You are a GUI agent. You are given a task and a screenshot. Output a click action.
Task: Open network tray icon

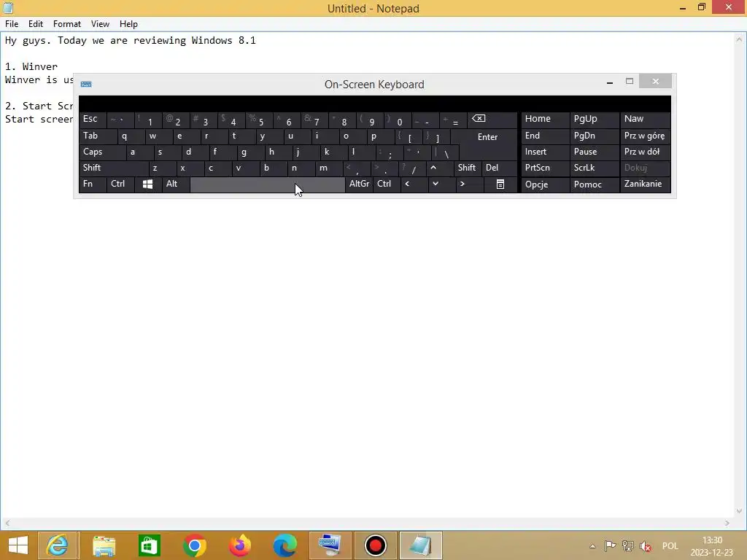[628, 546]
